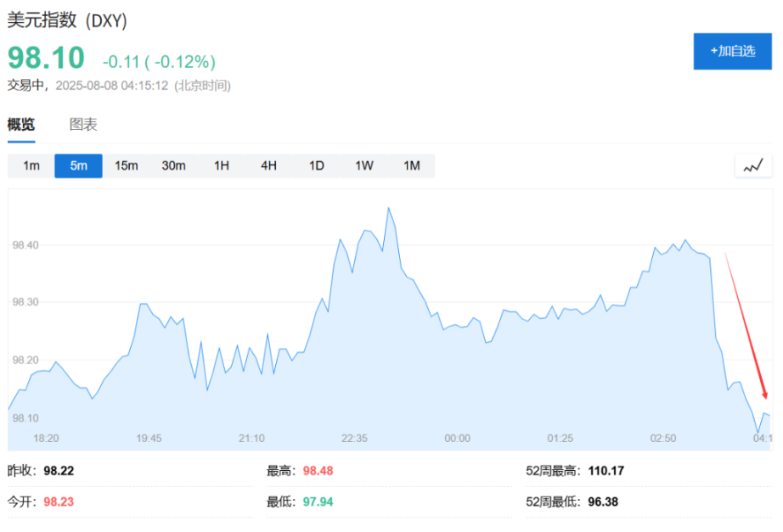Select the 5m timeframe
This screenshot has height=532, width=783.
click(x=79, y=166)
